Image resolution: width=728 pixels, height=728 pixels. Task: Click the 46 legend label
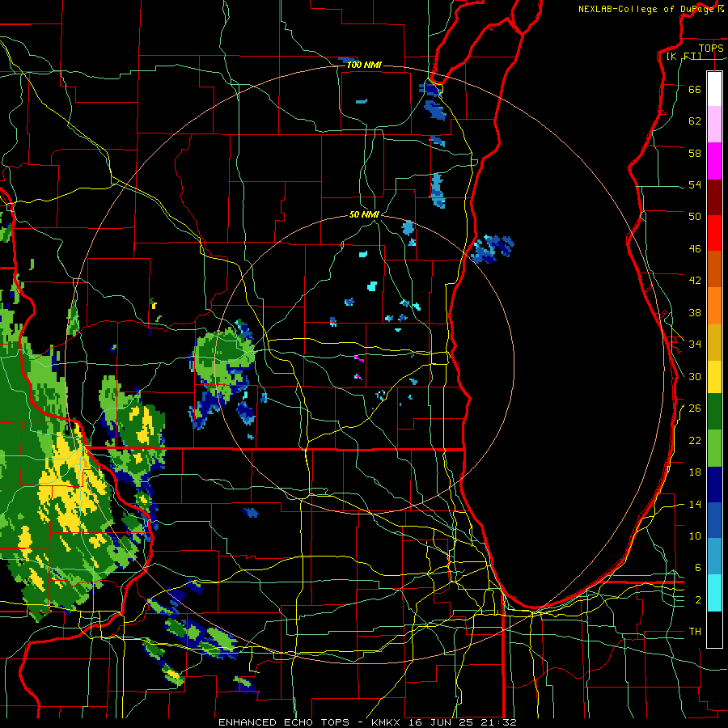click(x=695, y=249)
